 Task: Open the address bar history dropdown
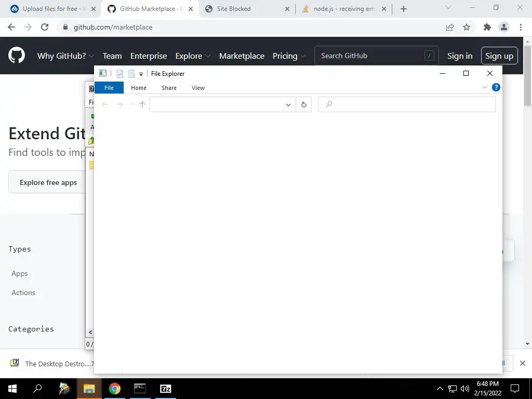tap(288, 105)
